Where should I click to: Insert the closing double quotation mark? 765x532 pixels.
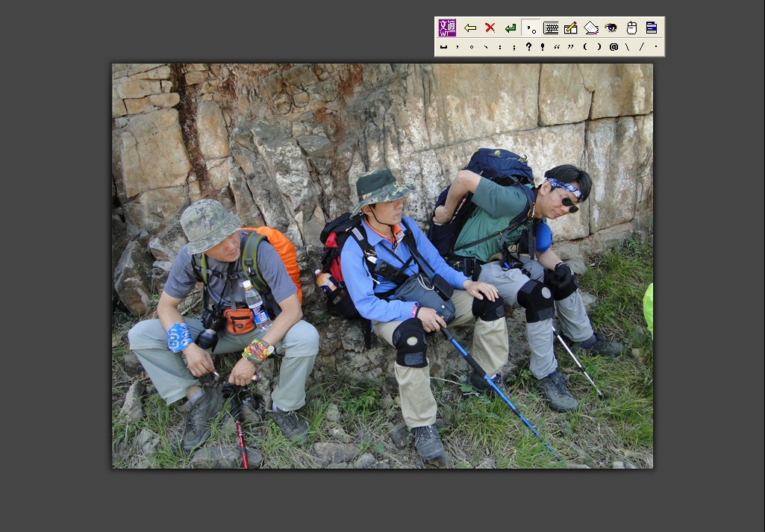tap(571, 47)
